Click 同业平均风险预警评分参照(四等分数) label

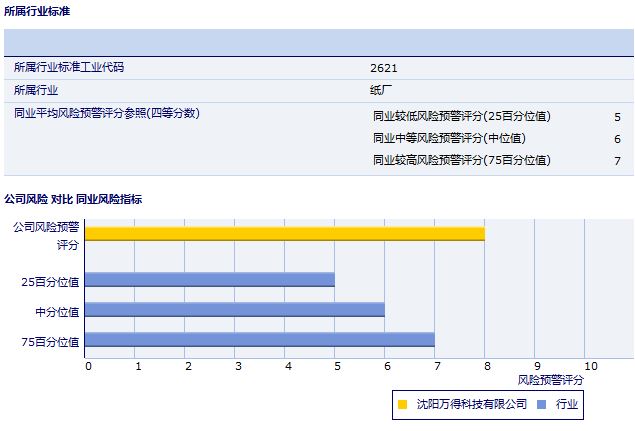[107, 113]
